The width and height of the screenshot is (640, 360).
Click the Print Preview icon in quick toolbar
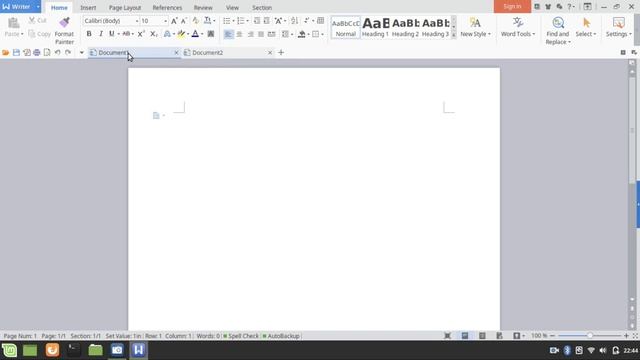pos(47,53)
